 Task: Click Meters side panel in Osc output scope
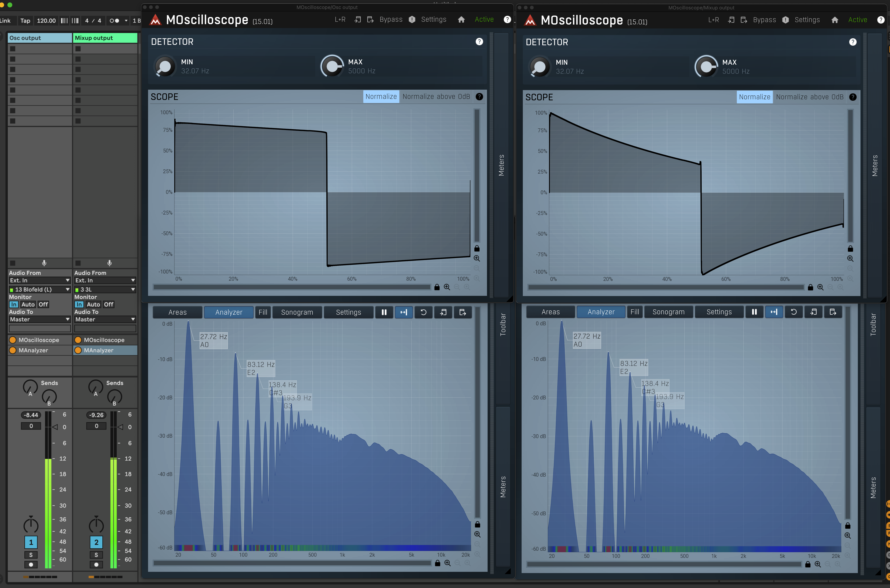502,165
